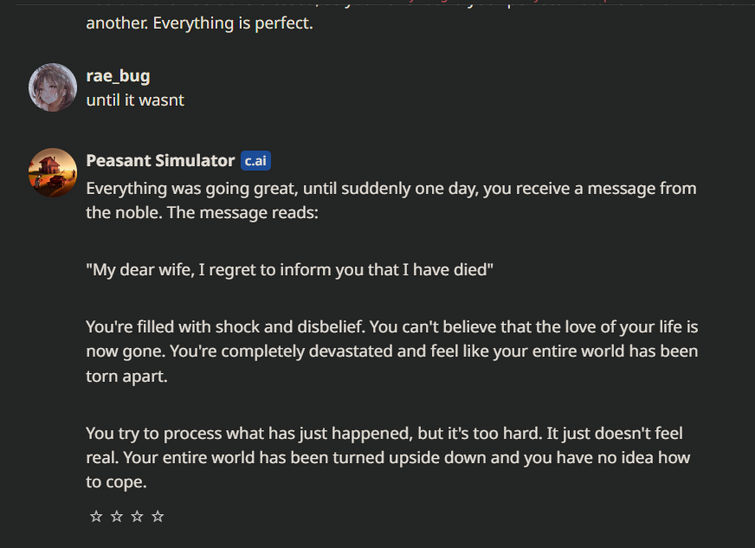Click the "torn apart." text line
The width and height of the screenshot is (755, 548).
click(127, 376)
